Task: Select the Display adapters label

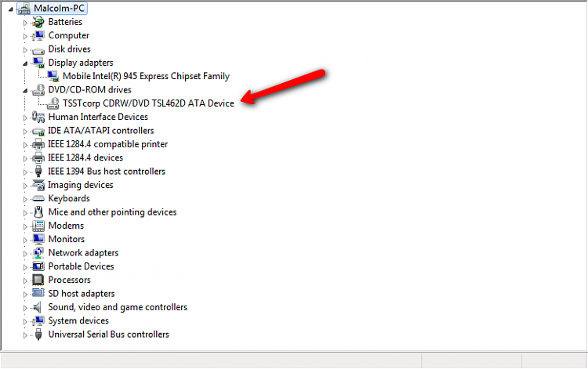Action: pyautogui.click(x=81, y=63)
